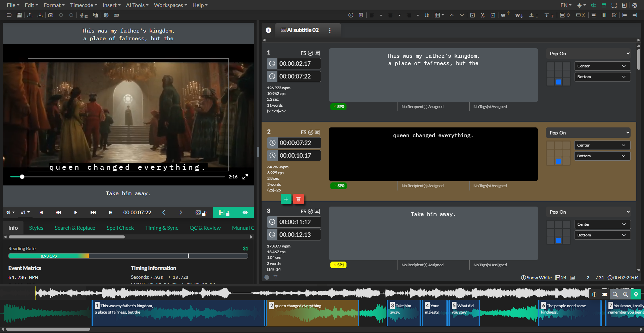Zoom in on the waveform
Viewport: 644px width, 333px height.
click(625, 294)
